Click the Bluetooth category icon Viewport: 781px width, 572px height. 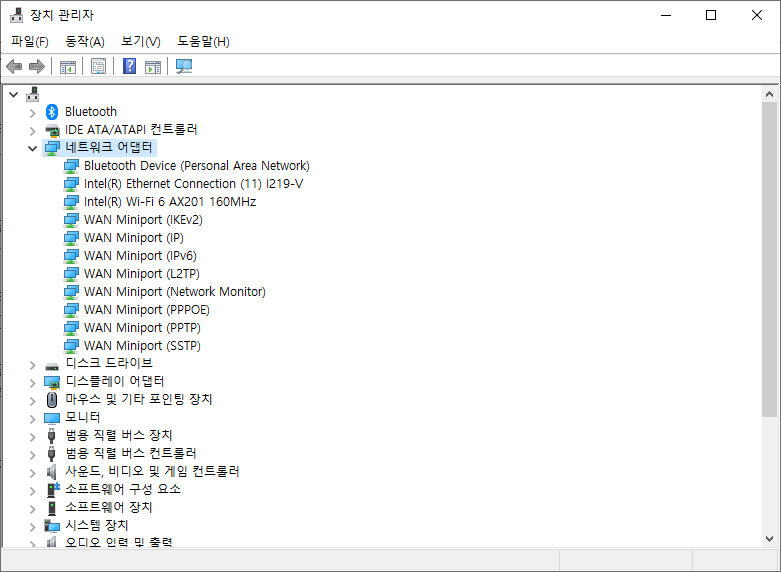[53, 112]
